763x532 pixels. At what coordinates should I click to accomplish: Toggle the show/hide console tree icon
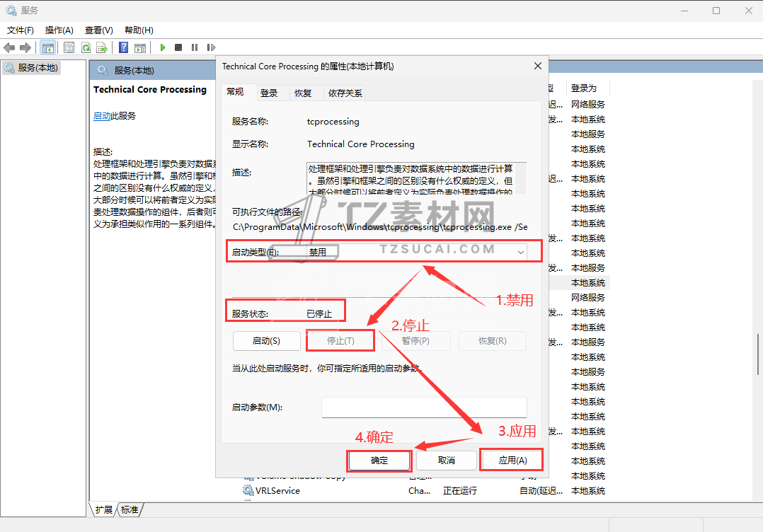coord(47,47)
